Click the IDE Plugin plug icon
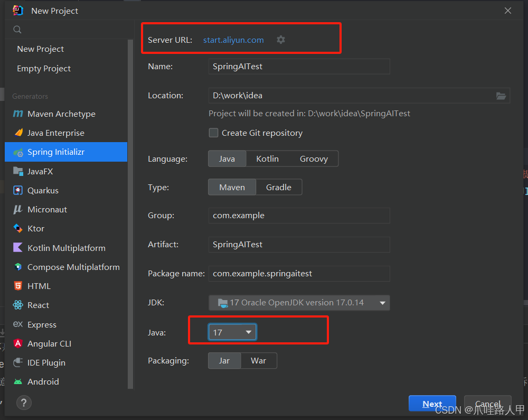The image size is (528, 420). point(18,362)
